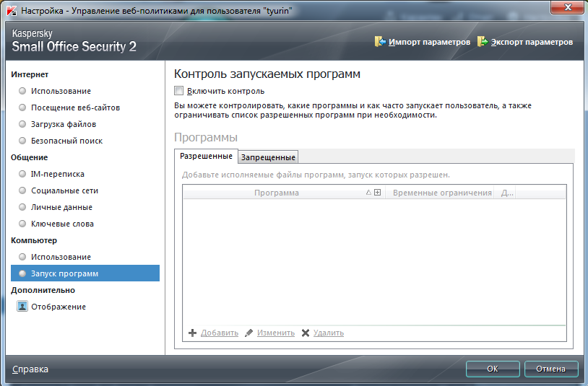
Task: Click the Отмена button
Action: point(550,369)
